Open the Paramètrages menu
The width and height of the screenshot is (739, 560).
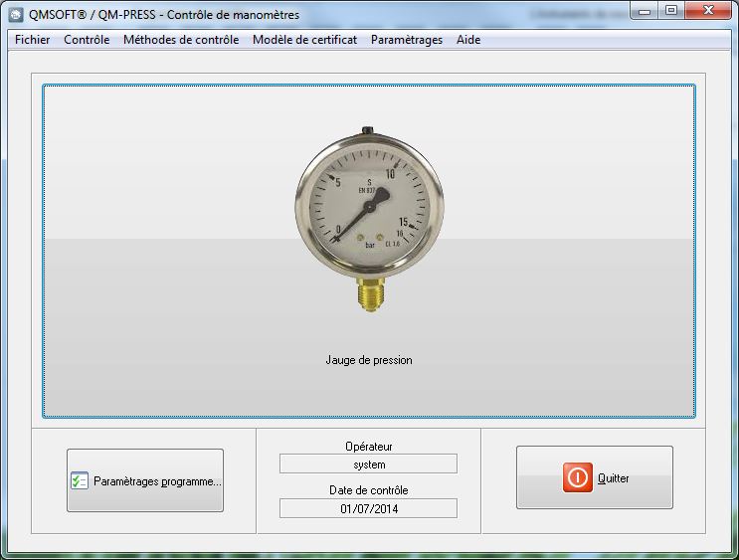tap(406, 40)
